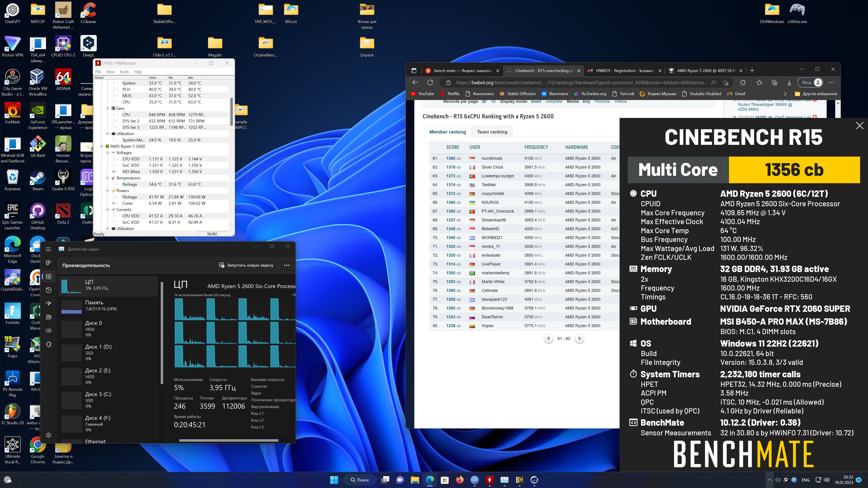Open Task Manager App history page icon
Screen dimensions: 868x488
pyautogui.click(x=49, y=290)
